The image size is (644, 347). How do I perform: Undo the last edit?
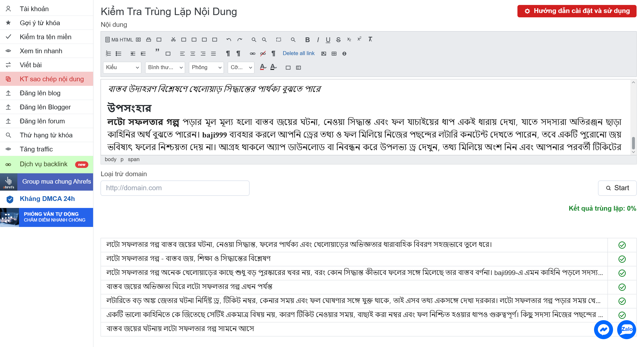(x=228, y=39)
